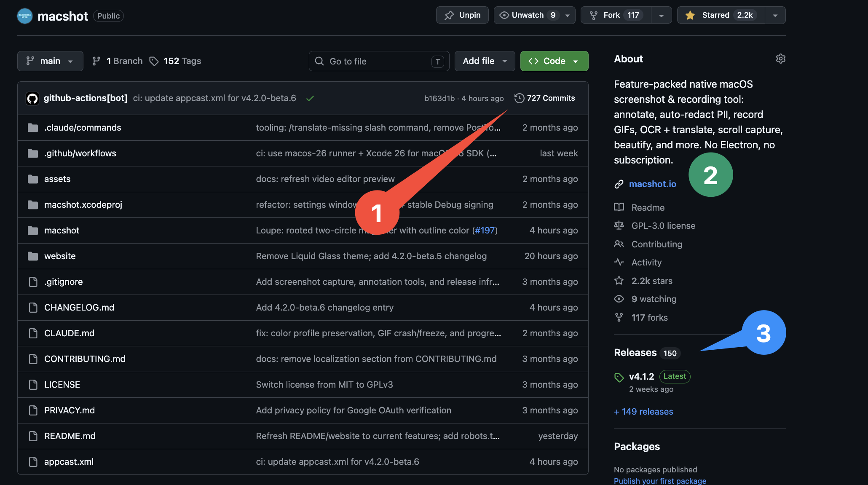Click the .gitignore file icon

click(x=33, y=282)
